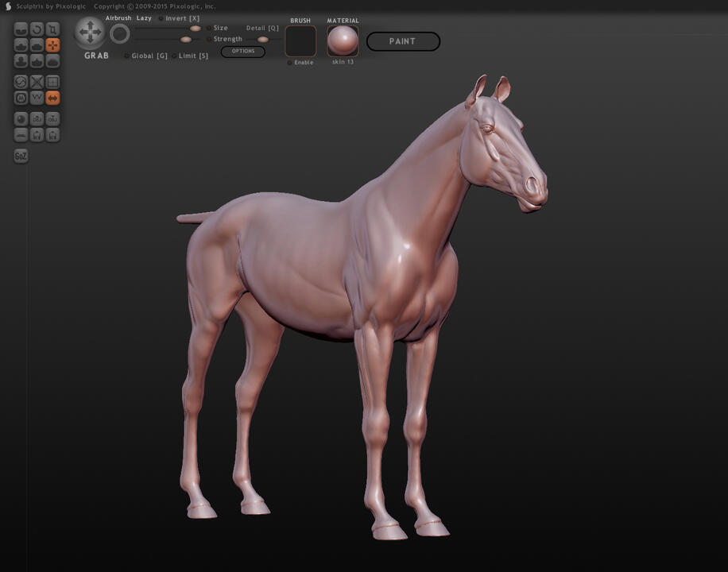Enable the Global [G] option
This screenshot has width=728, height=572.
[127, 56]
